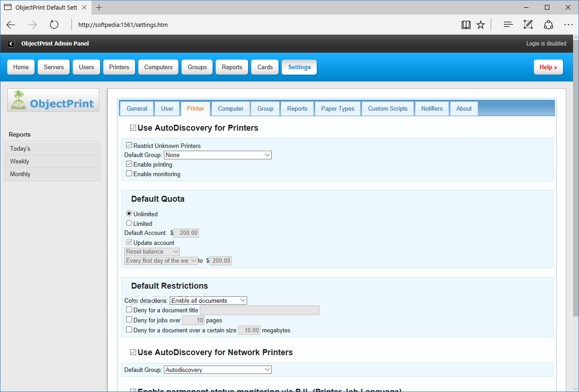Open Color detections Enable all documents dropdown

(208, 300)
